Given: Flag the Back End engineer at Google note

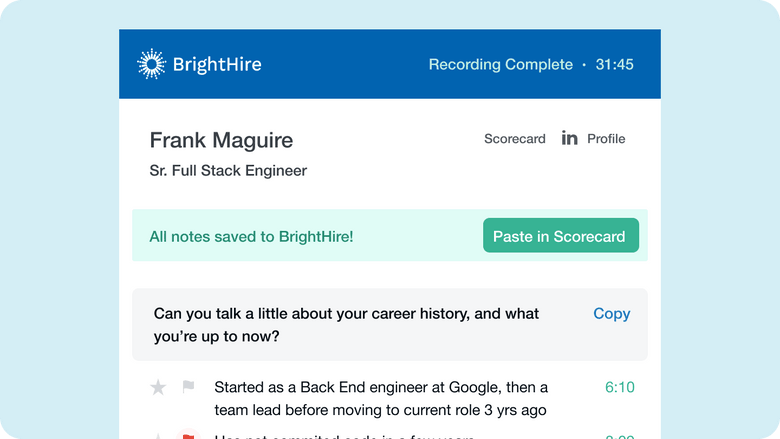Looking at the screenshot, I should point(189,386).
